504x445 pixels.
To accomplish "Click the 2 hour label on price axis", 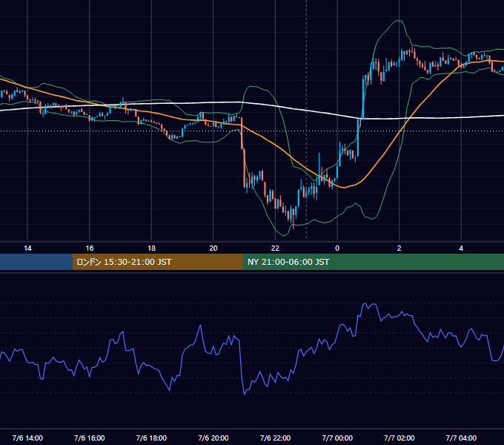I will tap(399, 248).
